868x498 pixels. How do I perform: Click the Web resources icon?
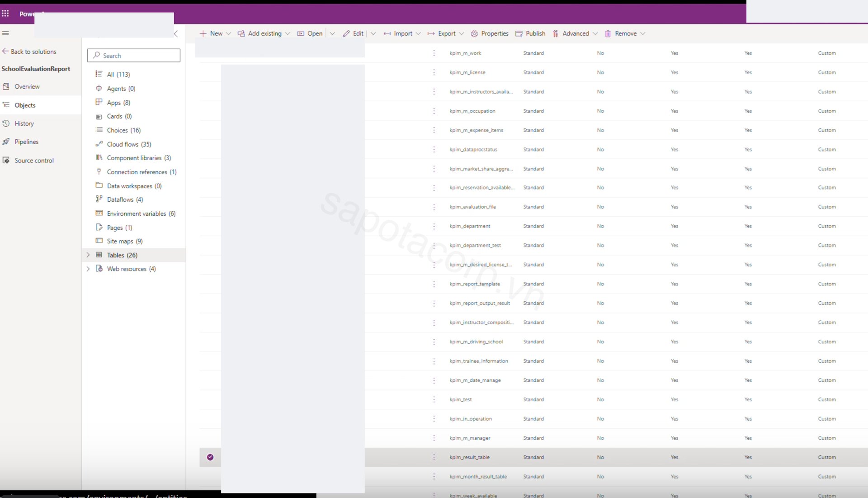[99, 269]
